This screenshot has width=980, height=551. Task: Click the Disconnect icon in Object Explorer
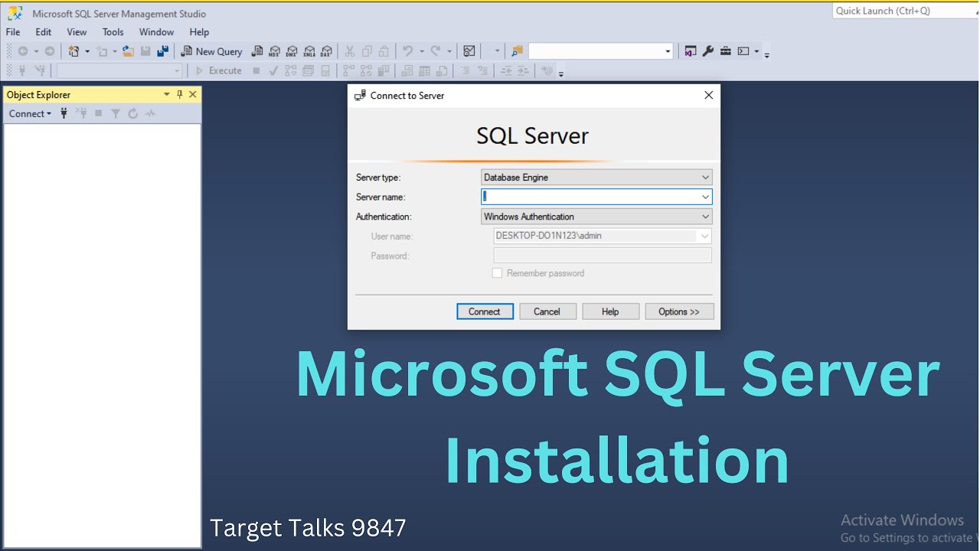(81, 113)
